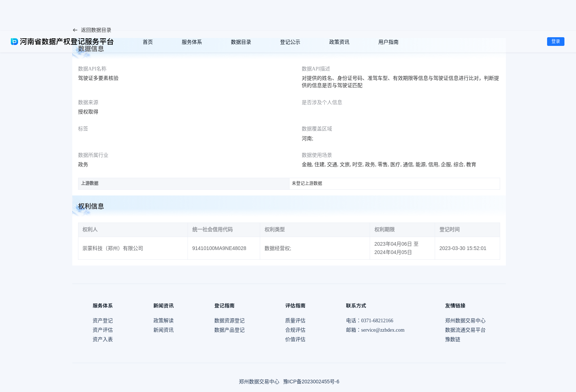Open the 新闻资讯 link under 新闻资讯 heading

click(x=163, y=330)
